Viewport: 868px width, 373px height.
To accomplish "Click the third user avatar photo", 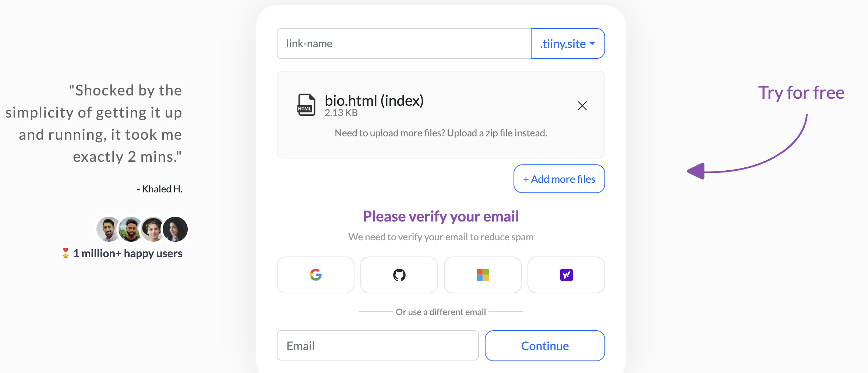I will 152,229.
